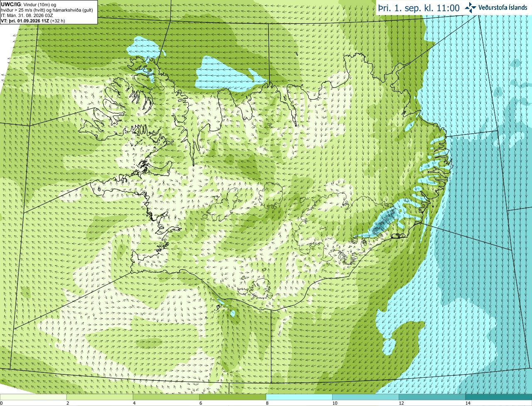The image size is (532, 406).
Task: Select the date label Þri. 1. sep. kl. 11:00
Action: 419,8
